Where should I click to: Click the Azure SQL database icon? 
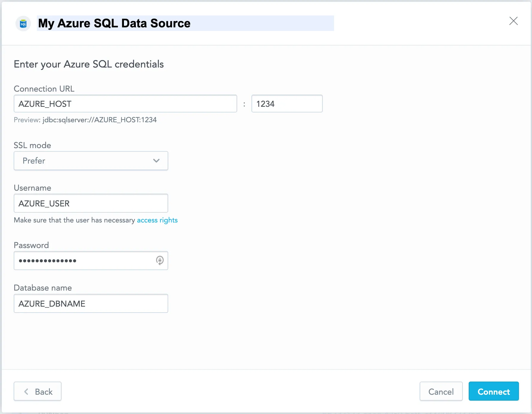pos(23,23)
